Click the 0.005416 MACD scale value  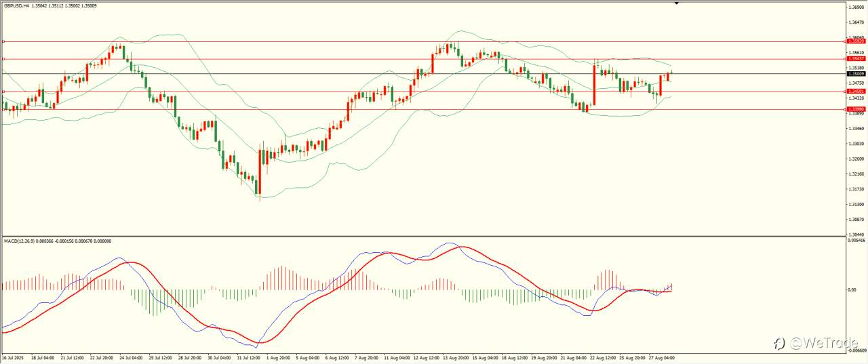click(x=856, y=241)
